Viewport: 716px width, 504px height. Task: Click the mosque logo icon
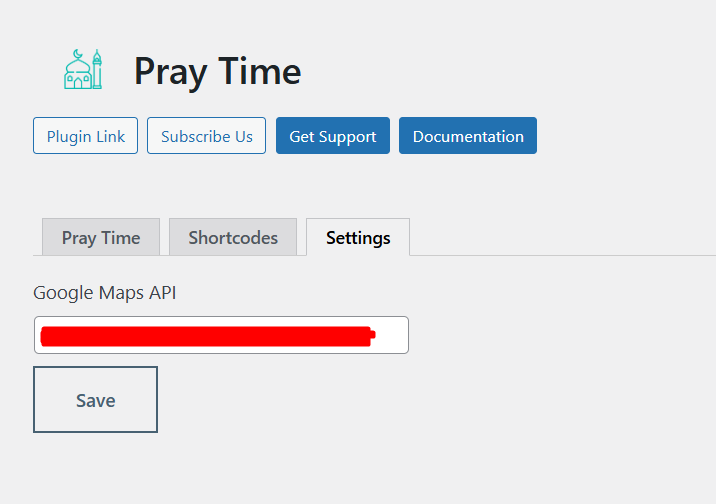click(x=83, y=69)
